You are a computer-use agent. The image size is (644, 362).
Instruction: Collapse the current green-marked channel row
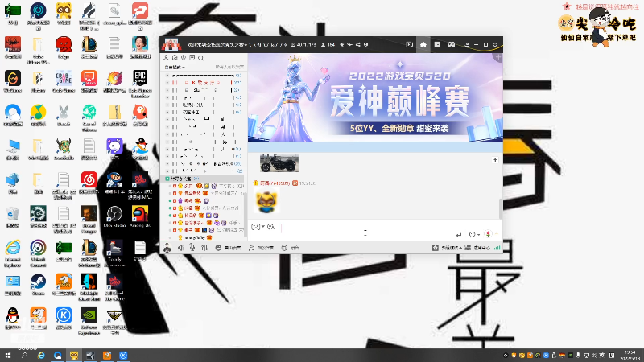167,179
